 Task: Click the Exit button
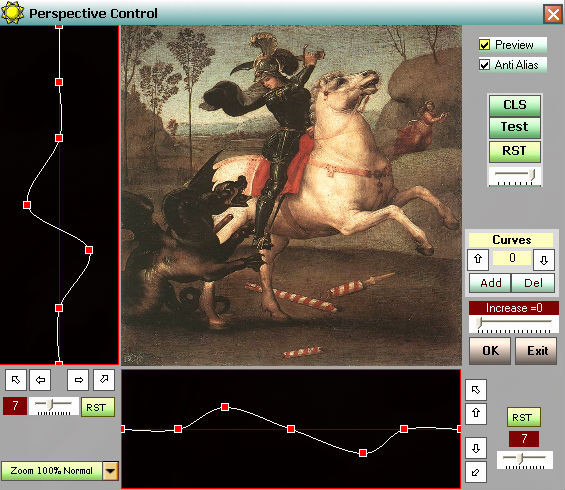point(536,351)
